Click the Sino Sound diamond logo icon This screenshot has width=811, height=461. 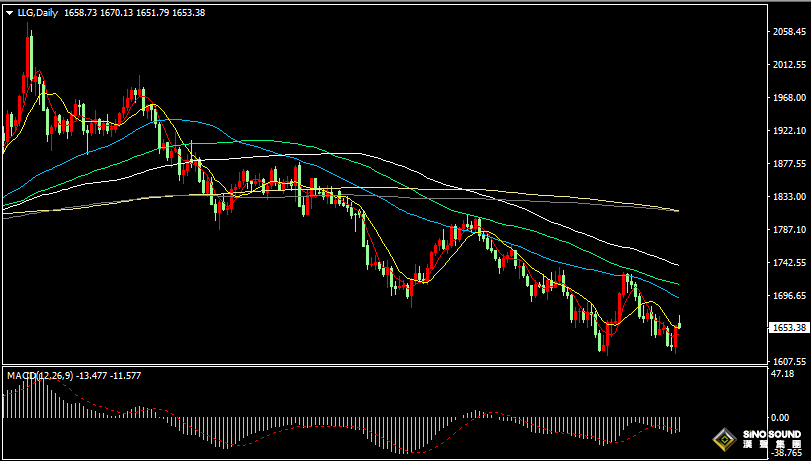point(725,438)
